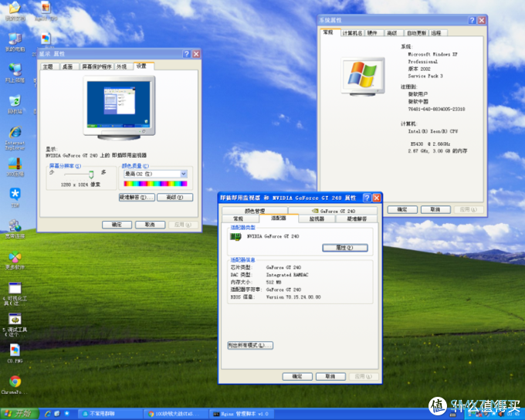Viewport: 525px width, 420px height.
Task: Click 确定 in the GeForce GT 240 dialog
Action: [x=297, y=377]
